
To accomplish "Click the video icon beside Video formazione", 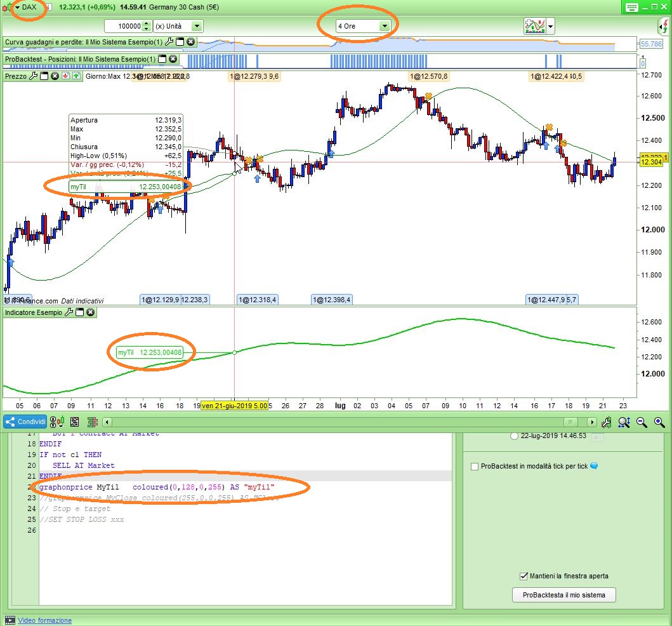I will click(x=10, y=620).
